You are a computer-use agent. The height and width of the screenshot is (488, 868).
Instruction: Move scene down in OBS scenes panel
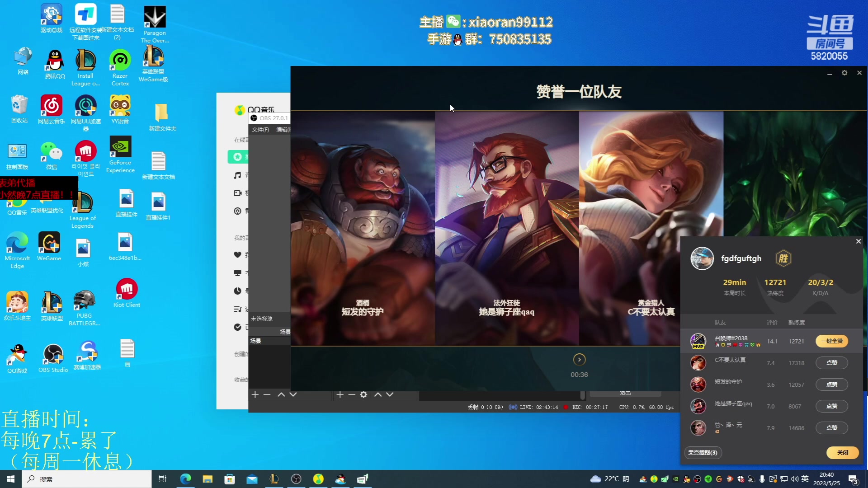(293, 394)
